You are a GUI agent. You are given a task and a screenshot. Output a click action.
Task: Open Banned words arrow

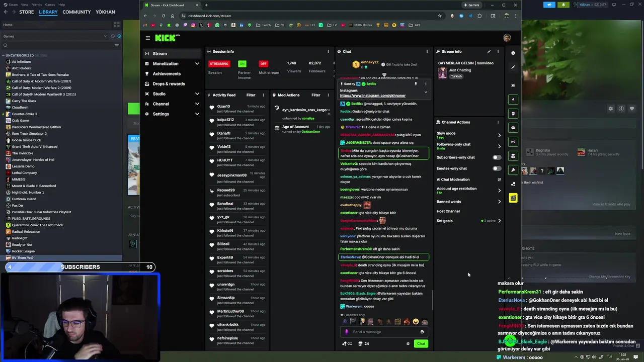tap(499, 202)
